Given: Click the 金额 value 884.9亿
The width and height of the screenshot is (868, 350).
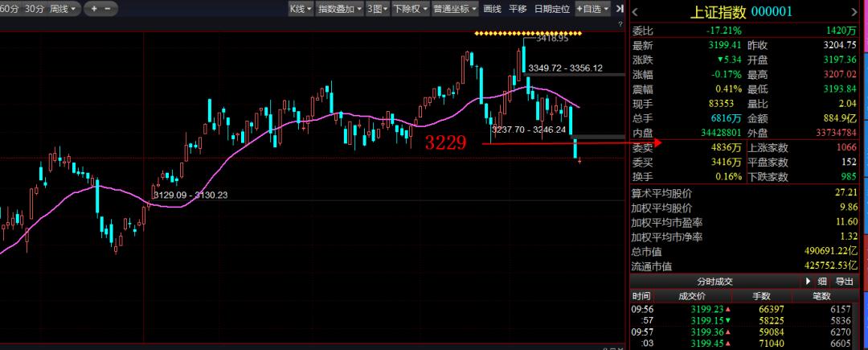Looking at the screenshot, I should [x=839, y=118].
